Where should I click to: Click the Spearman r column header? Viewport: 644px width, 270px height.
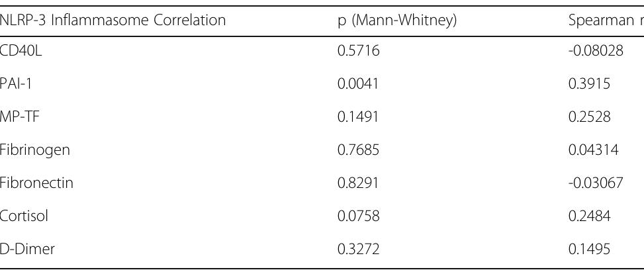pos(605,21)
